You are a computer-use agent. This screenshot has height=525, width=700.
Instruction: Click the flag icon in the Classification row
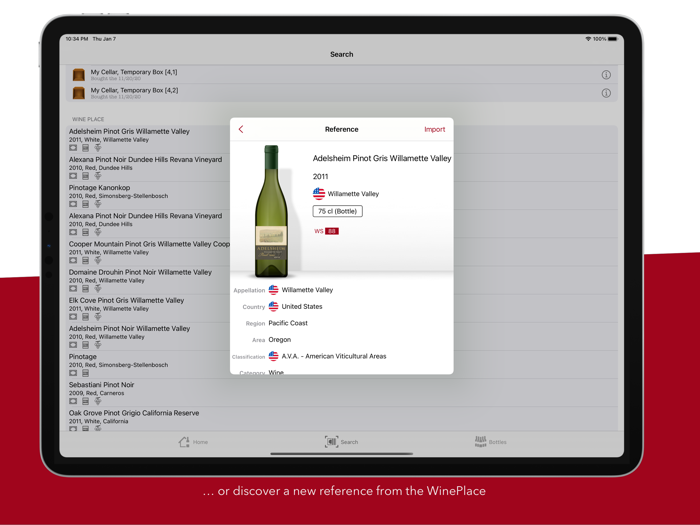273,356
